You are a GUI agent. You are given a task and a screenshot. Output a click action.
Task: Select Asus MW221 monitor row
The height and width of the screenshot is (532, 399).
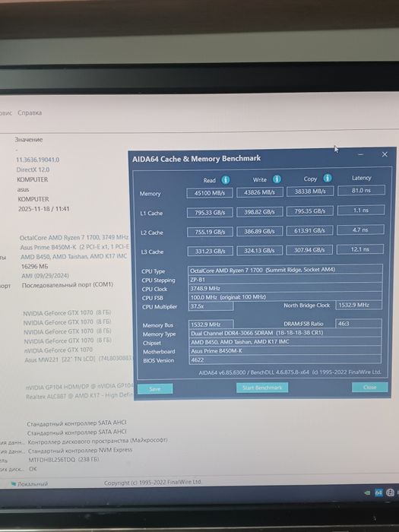tap(78, 359)
